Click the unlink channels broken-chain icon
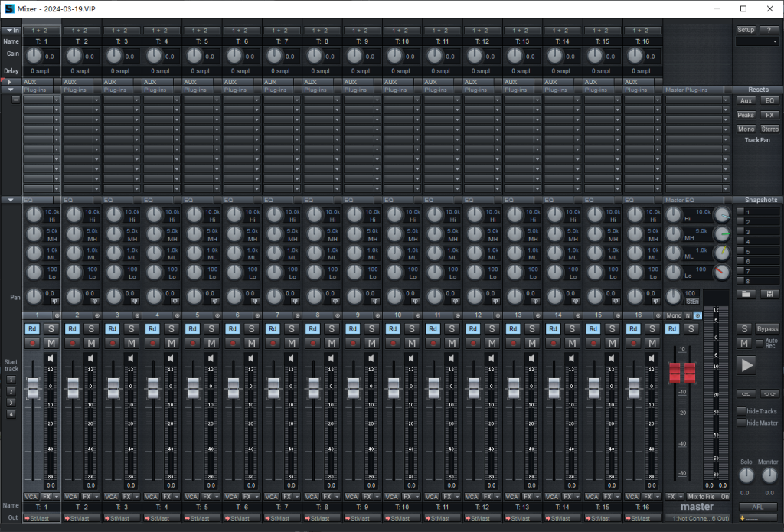Image resolution: width=784 pixels, height=532 pixels. point(769,393)
